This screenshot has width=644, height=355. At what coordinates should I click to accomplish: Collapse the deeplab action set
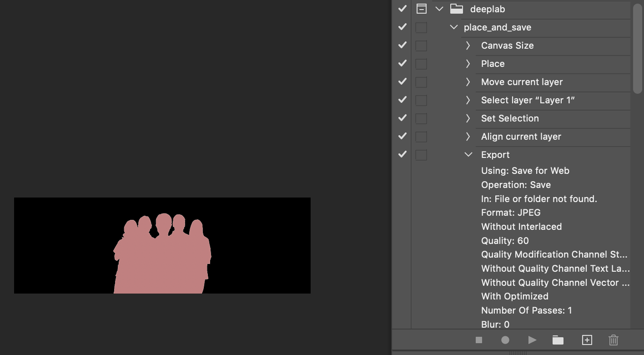439,9
